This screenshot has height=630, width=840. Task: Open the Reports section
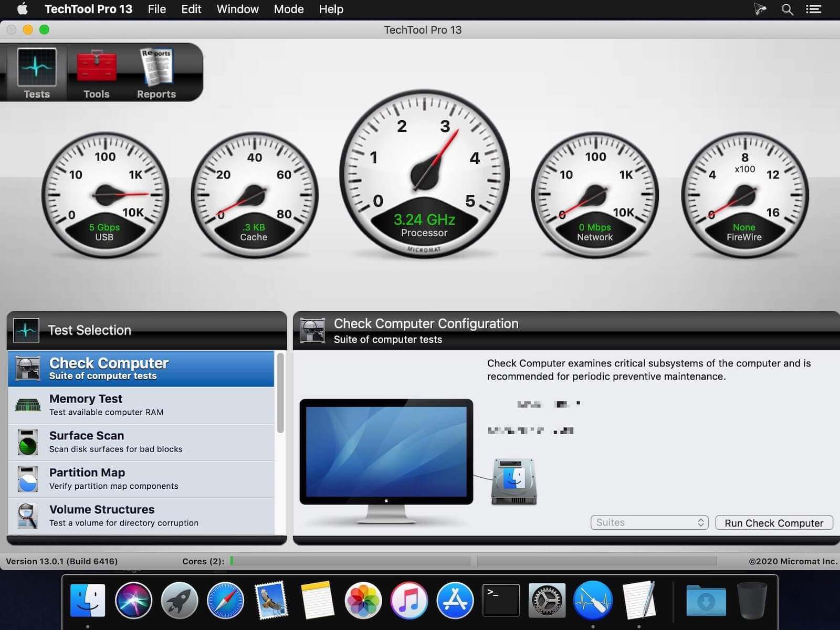(x=156, y=72)
